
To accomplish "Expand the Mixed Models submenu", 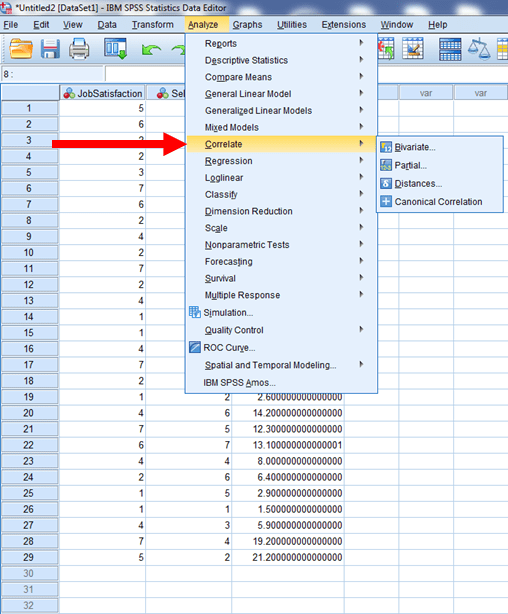I will tap(281, 128).
